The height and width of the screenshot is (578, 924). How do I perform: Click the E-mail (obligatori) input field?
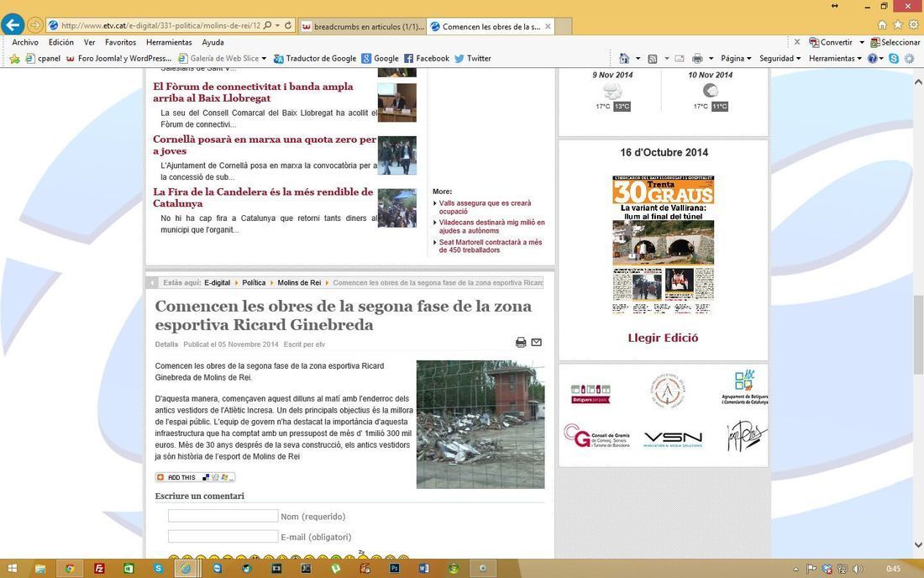coord(223,537)
